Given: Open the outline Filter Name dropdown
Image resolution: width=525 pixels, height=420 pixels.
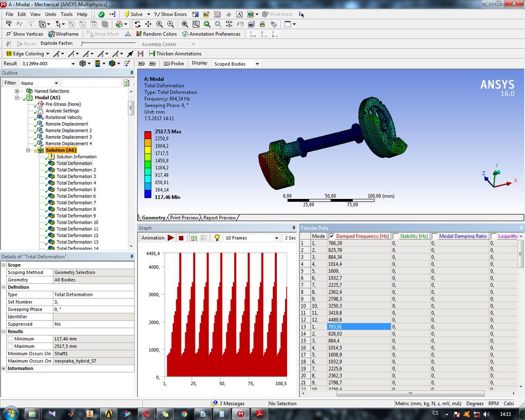Looking at the screenshot, I should tap(56, 83).
